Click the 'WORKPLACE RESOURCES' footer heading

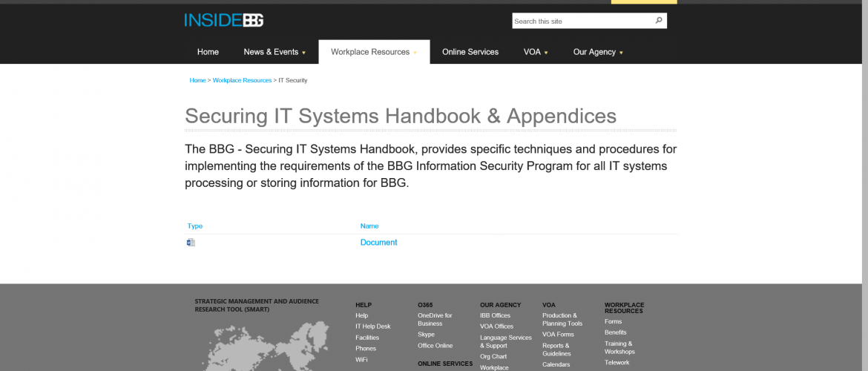(624, 308)
